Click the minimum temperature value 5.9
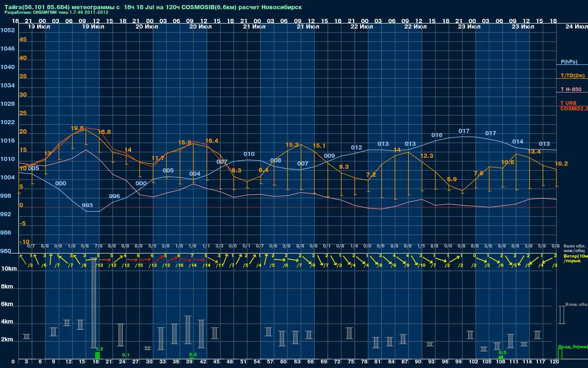 452,179
